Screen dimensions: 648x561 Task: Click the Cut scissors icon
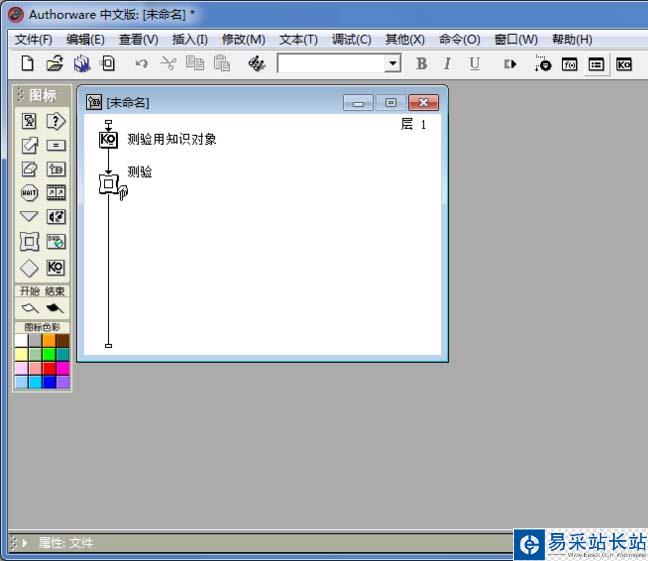coord(168,64)
